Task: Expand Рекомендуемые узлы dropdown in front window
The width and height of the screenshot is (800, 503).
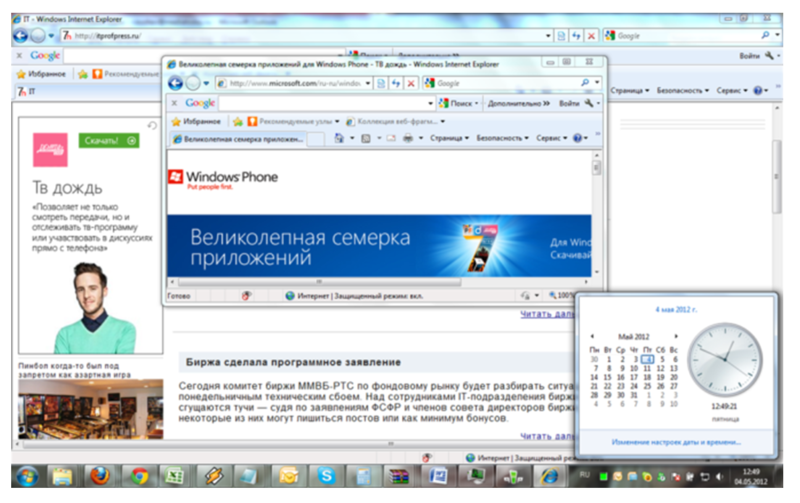Action: point(337,121)
